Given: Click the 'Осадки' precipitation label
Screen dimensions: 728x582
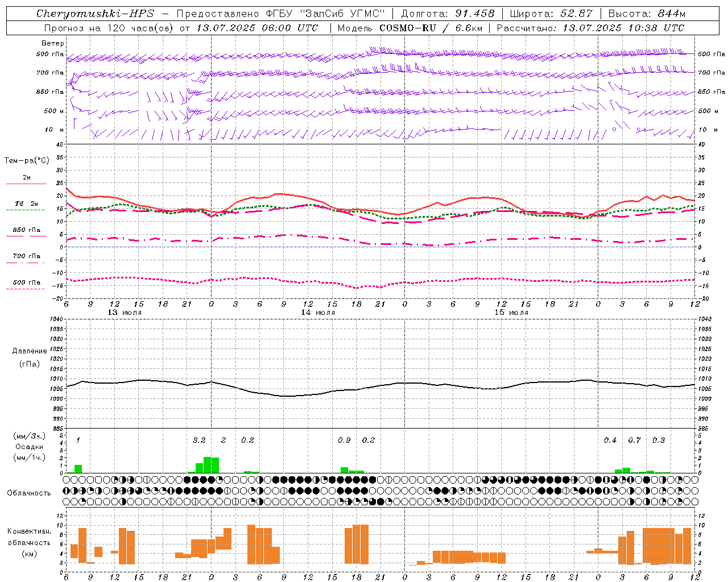Looking at the screenshot, I should (x=29, y=447).
